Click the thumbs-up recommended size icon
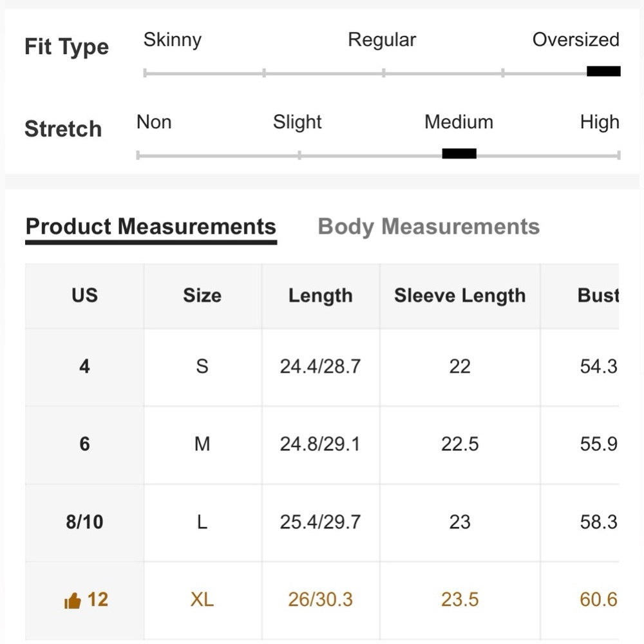The height and width of the screenshot is (644, 644). pos(73,601)
